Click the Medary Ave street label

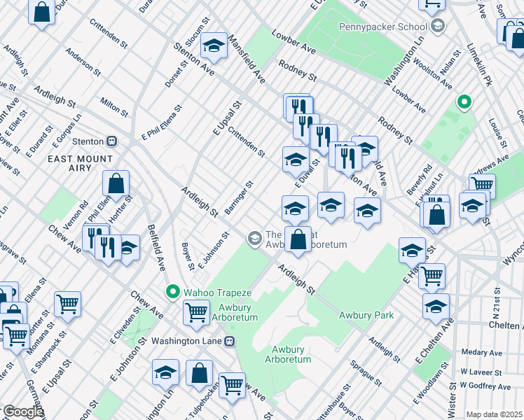point(481,352)
